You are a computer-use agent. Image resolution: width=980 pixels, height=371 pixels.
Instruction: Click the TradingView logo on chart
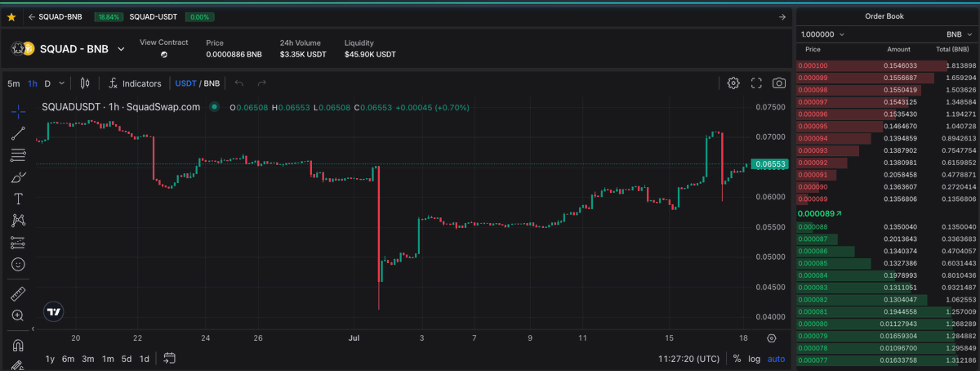54,311
